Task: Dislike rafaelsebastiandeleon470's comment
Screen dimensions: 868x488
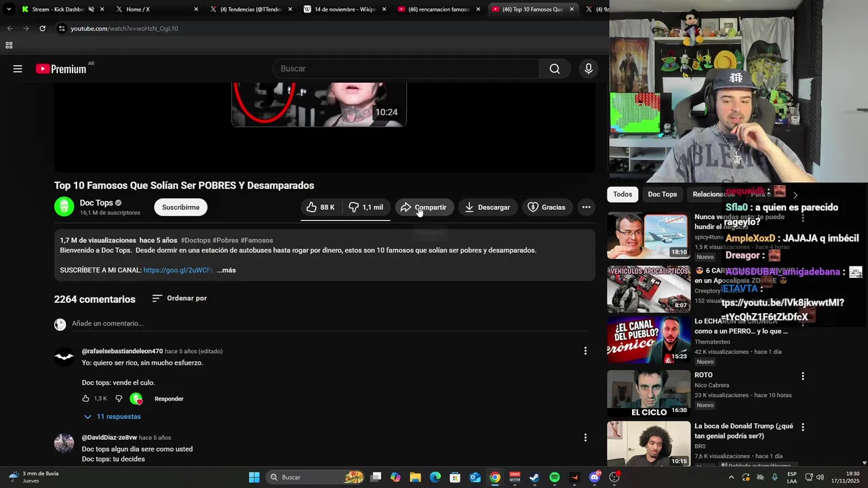Action: click(x=119, y=399)
